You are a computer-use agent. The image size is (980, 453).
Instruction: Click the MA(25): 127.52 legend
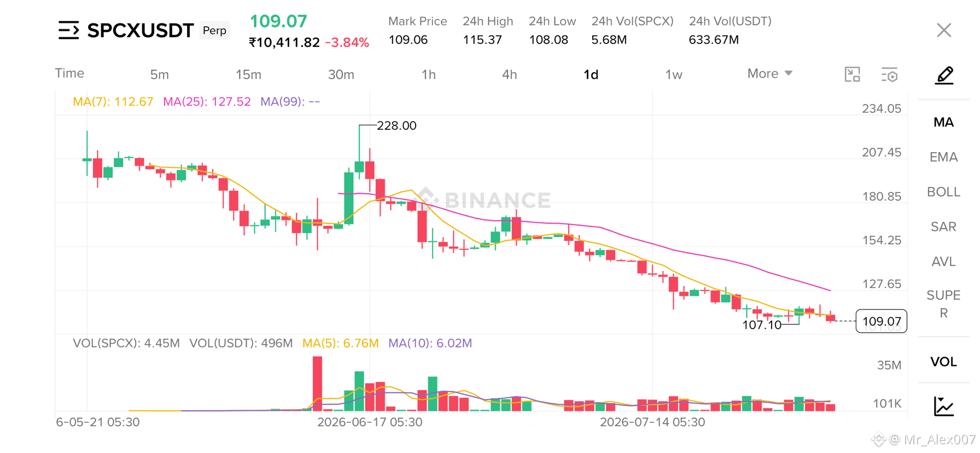(207, 102)
